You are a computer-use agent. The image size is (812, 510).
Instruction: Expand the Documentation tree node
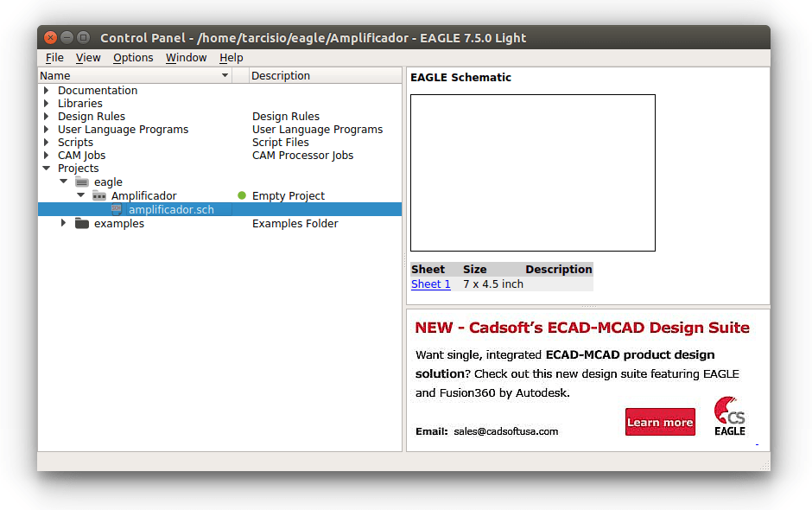coord(47,91)
